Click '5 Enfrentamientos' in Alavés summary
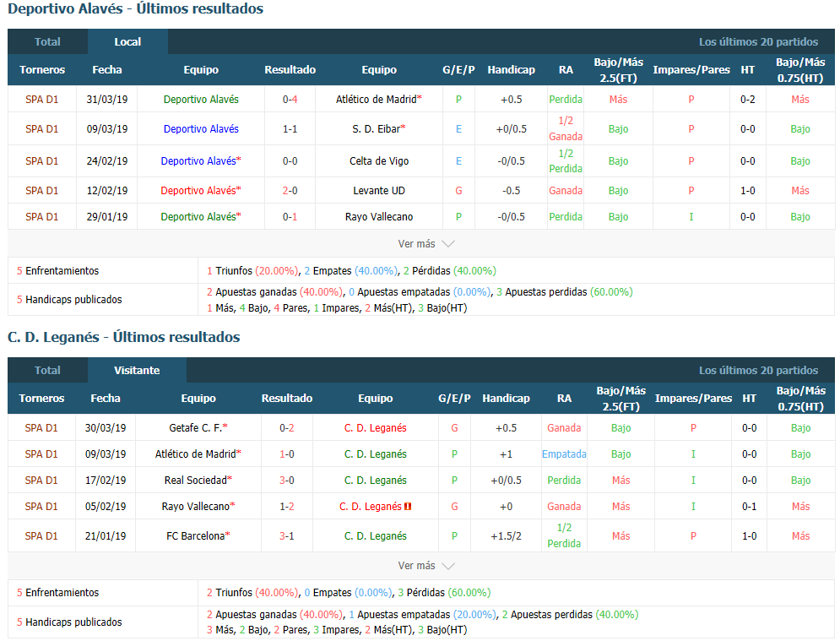The image size is (840, 641). tap(58, 270)
